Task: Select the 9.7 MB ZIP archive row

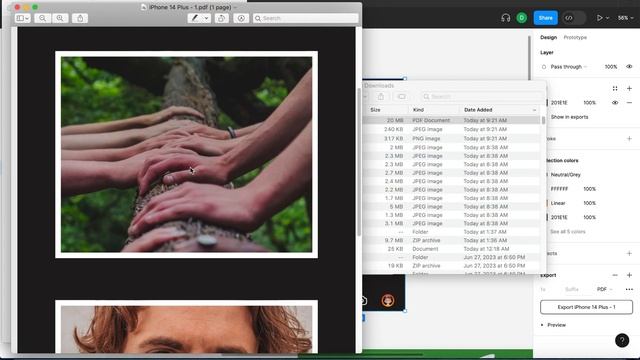Action: coord(451,240)
